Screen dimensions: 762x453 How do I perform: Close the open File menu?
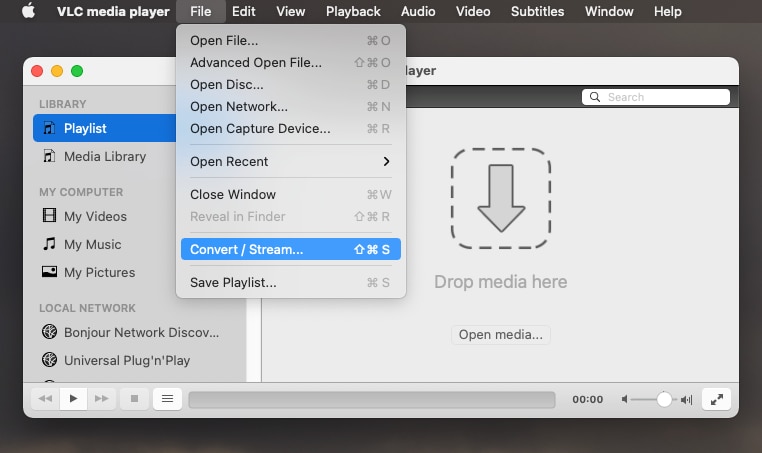pos(201,11)
